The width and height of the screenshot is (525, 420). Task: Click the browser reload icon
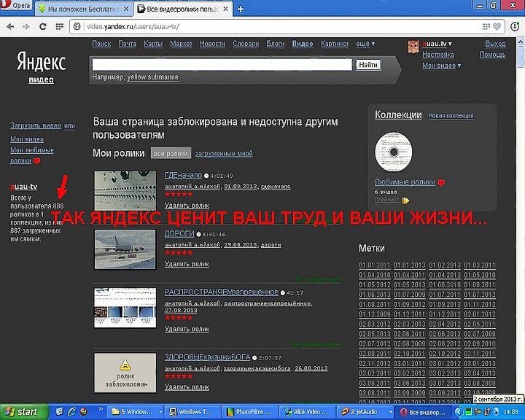pyautogui.click(x=43, y=26)
